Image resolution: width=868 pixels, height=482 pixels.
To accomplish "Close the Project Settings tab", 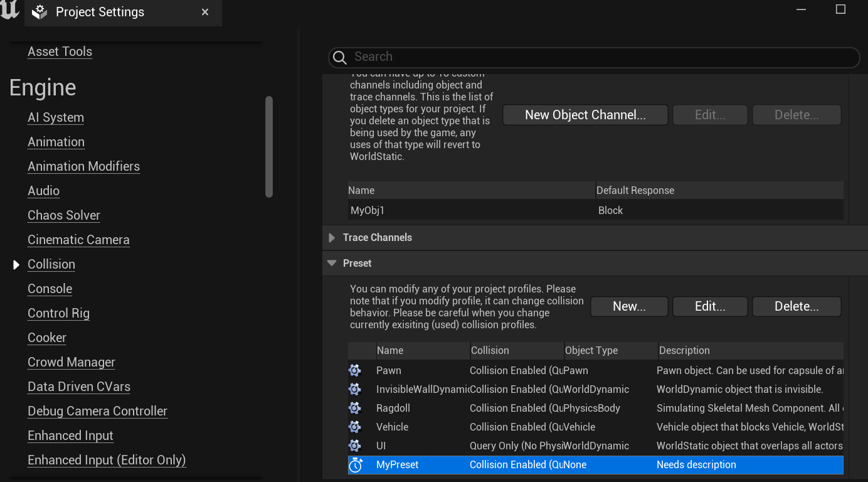I will [x=205, y=12].
